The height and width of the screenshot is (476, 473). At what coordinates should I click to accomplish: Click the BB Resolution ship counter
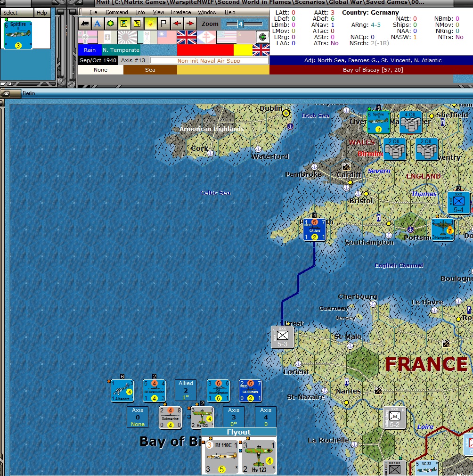click(x=155, y=391)
